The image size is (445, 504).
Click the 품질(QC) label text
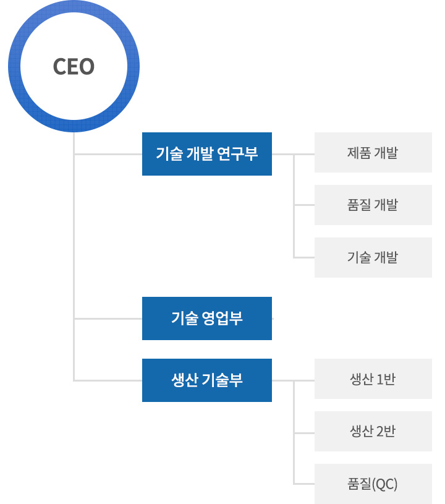point(373,484)
